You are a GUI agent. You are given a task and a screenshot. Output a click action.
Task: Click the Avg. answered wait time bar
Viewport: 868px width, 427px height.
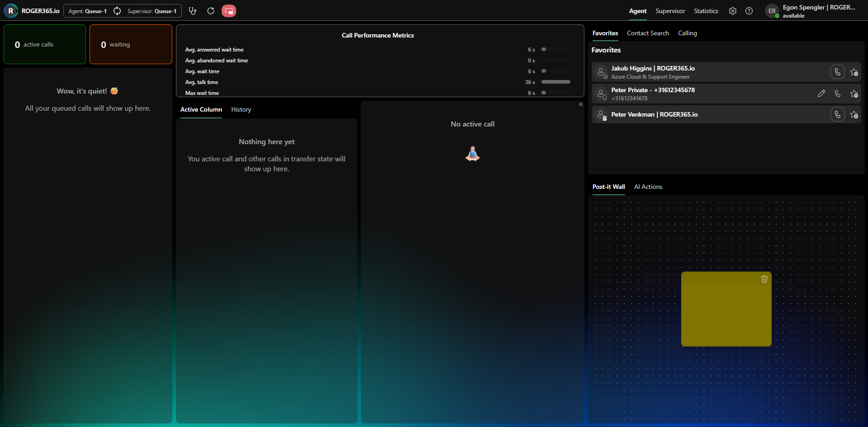pos(556,49)
